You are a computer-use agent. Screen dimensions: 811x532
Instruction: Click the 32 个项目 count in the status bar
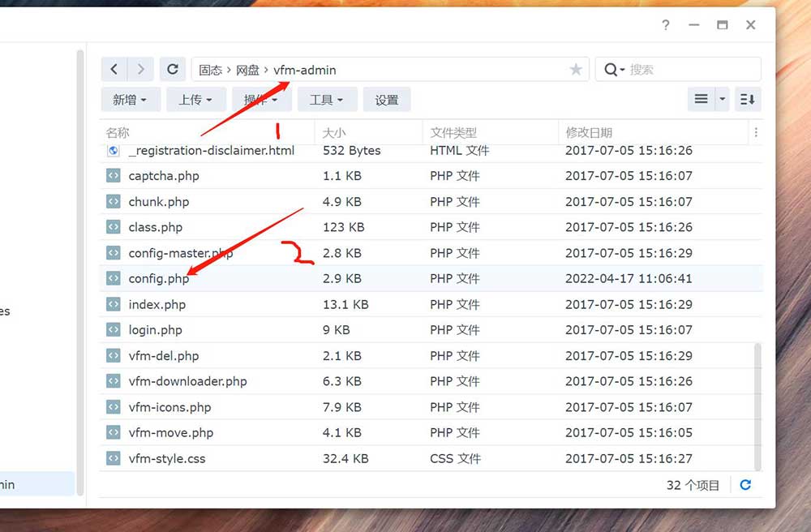tap(693, 485)
